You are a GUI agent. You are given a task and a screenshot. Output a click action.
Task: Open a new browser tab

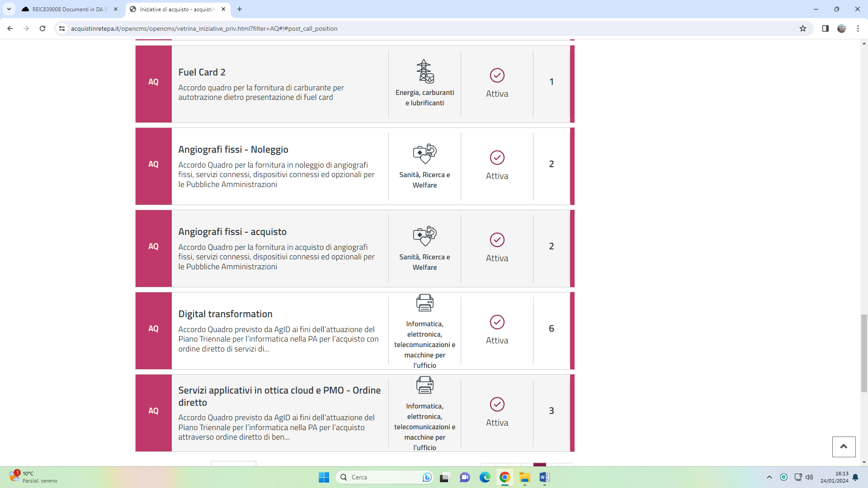tap(240, 9)
